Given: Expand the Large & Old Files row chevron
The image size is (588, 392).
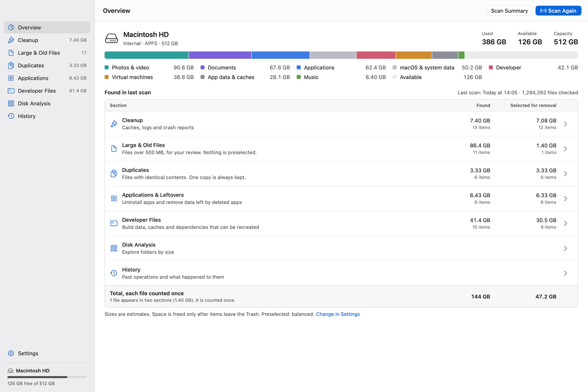Looking at the screenshot, I should tap(566, 149).
